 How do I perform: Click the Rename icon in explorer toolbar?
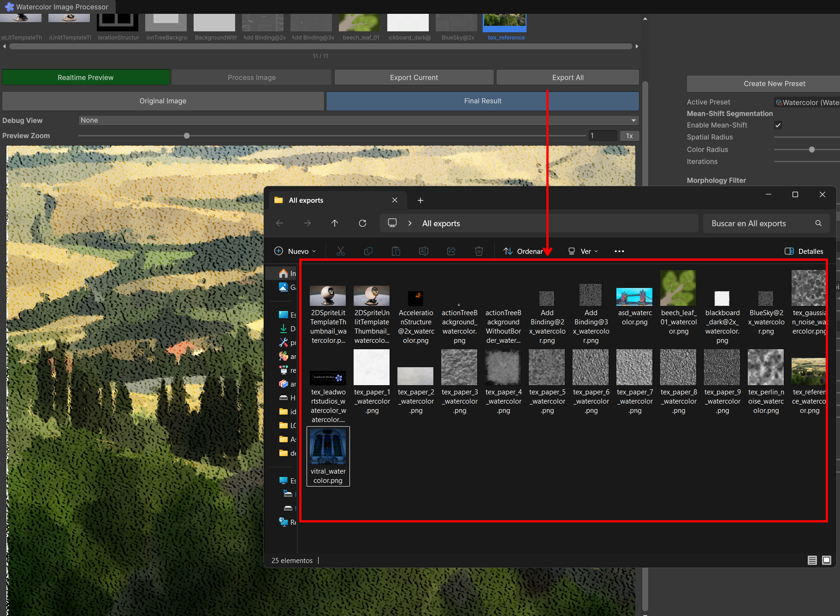pyautogui.click(x=424, y=251)
